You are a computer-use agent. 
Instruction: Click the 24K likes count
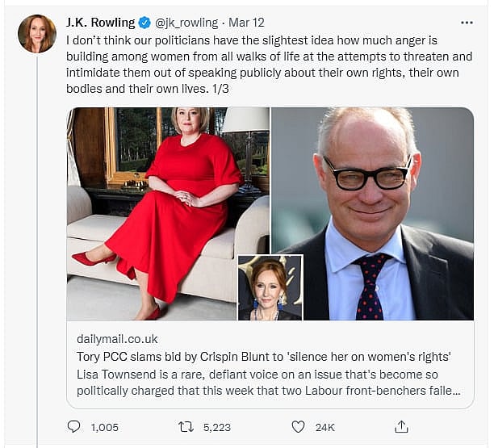[x=324, y=426]
